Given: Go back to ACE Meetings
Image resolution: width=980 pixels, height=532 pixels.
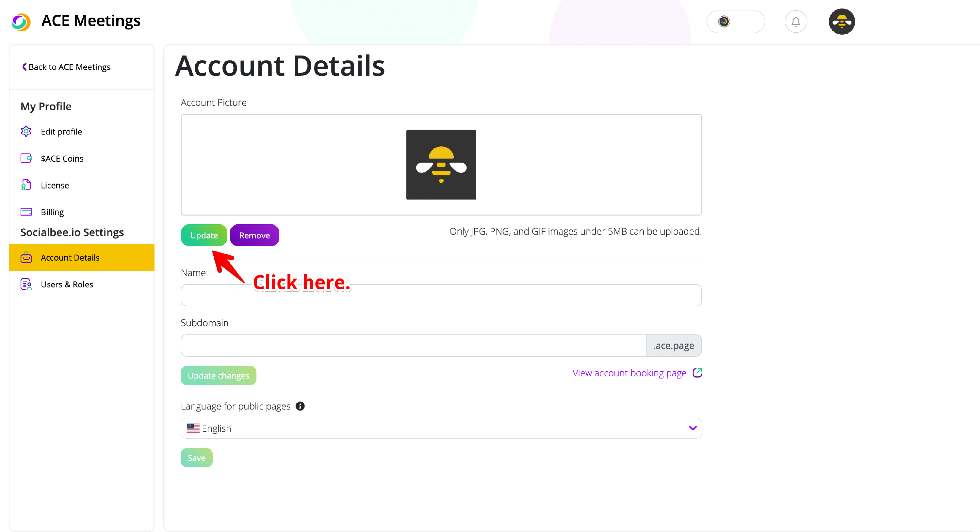Looking at the screenshot, I should [66, 67].
